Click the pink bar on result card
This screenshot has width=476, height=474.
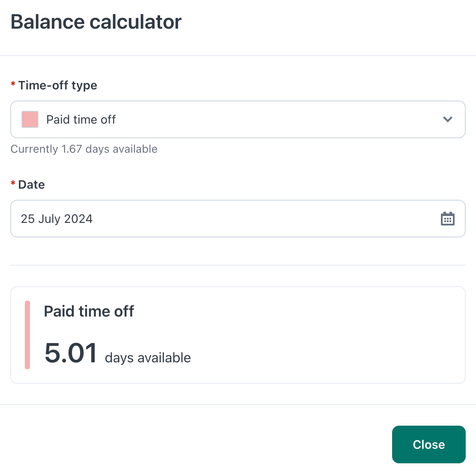[x=27, y=335]
